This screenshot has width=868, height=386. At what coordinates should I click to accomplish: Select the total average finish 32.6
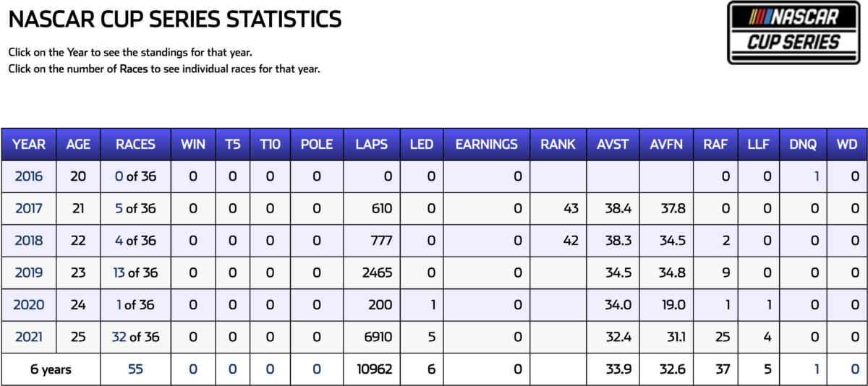672,369
